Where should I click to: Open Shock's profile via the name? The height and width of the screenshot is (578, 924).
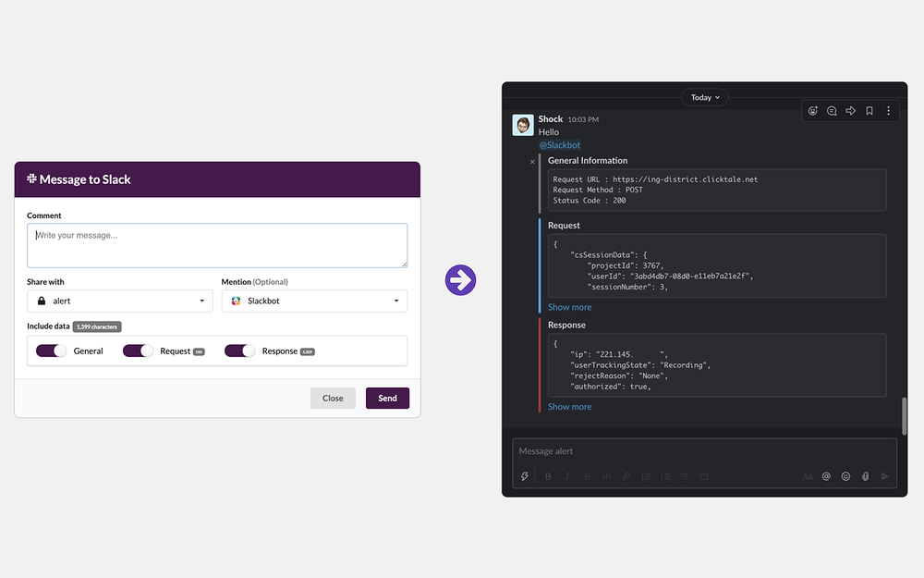[551, 119]
